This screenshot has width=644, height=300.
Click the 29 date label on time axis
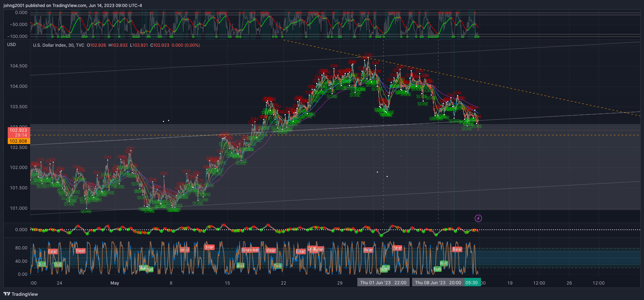pyautogui.click(x=340, y=283)
